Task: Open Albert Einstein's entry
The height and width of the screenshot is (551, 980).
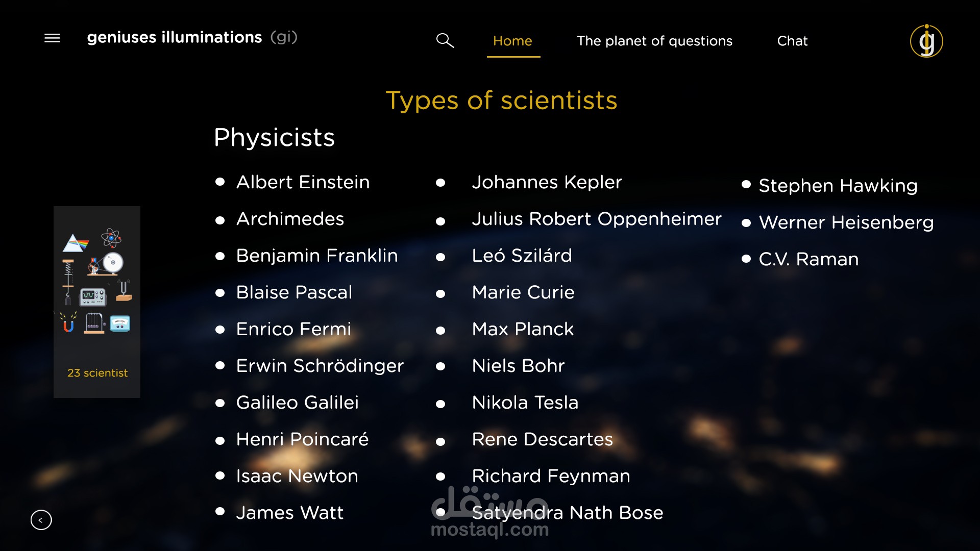Action: pos(303,182)
